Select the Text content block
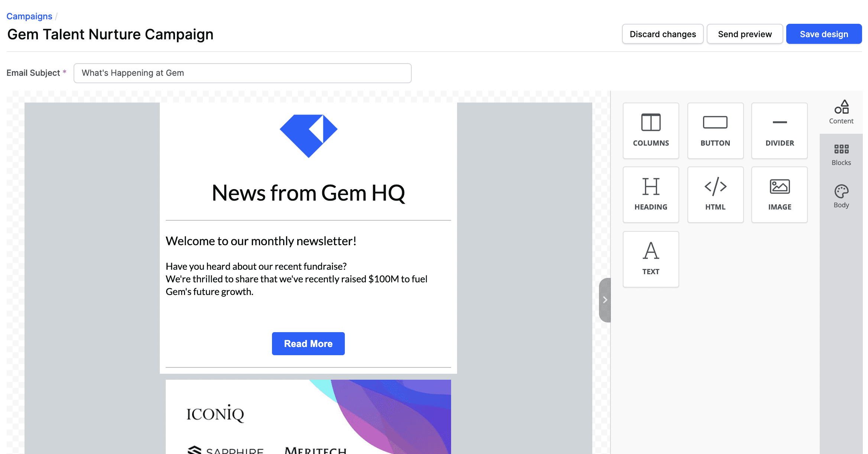Screen dimensions: 868x454 pos(651,259)
